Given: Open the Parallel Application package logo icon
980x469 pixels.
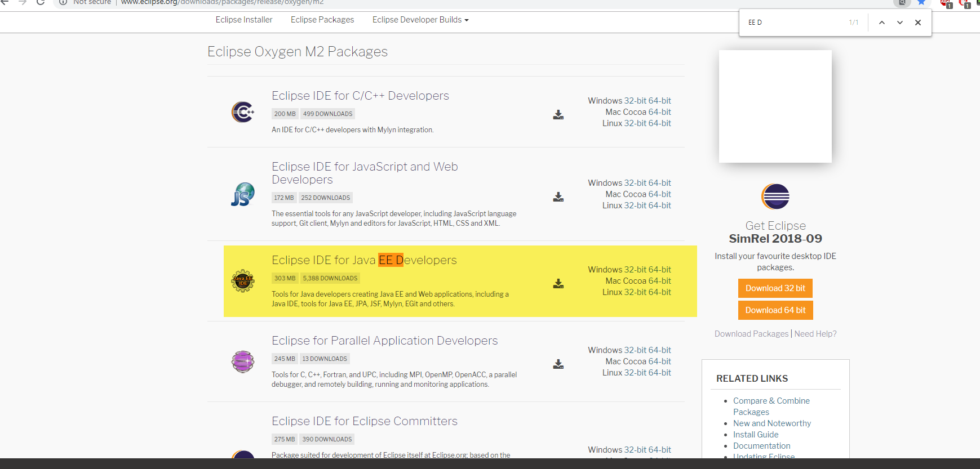Looking at the screenshot, I should tap(243, 361).
